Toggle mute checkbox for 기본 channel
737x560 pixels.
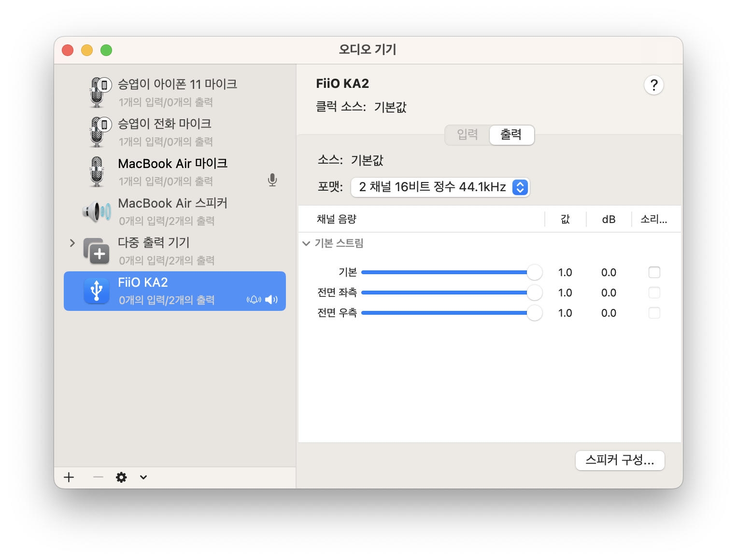click(x=654, y=272)
